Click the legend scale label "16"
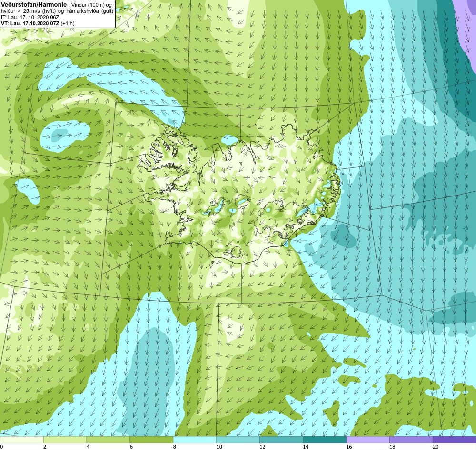 coord(349,447)
